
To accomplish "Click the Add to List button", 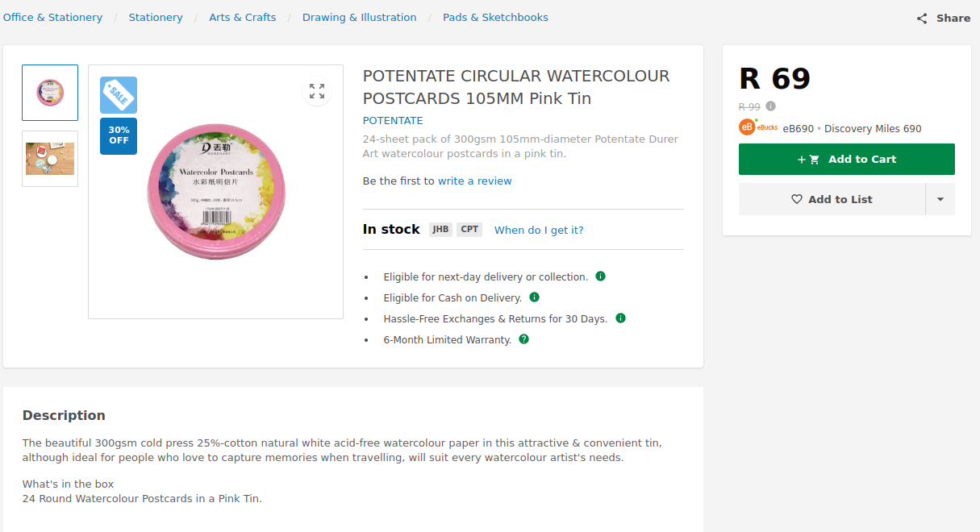I will [832, 199].
